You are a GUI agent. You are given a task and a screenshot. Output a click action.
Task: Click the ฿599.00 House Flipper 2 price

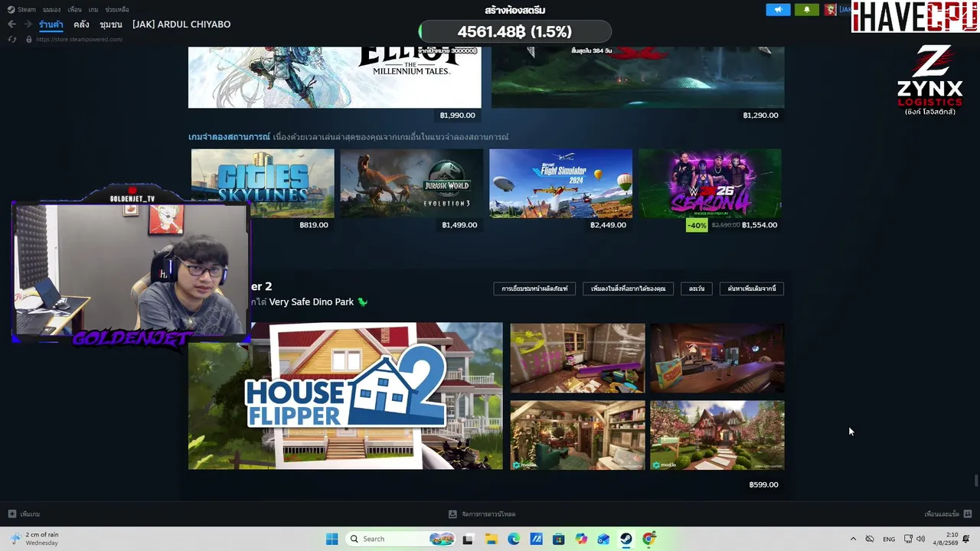click(x=763, y=484)
